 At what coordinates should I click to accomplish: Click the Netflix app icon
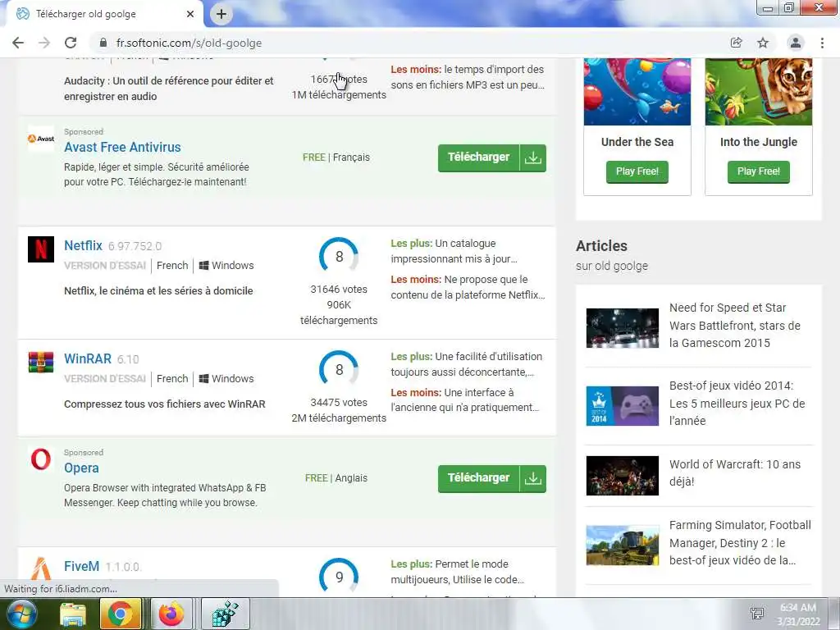point(41,249)
